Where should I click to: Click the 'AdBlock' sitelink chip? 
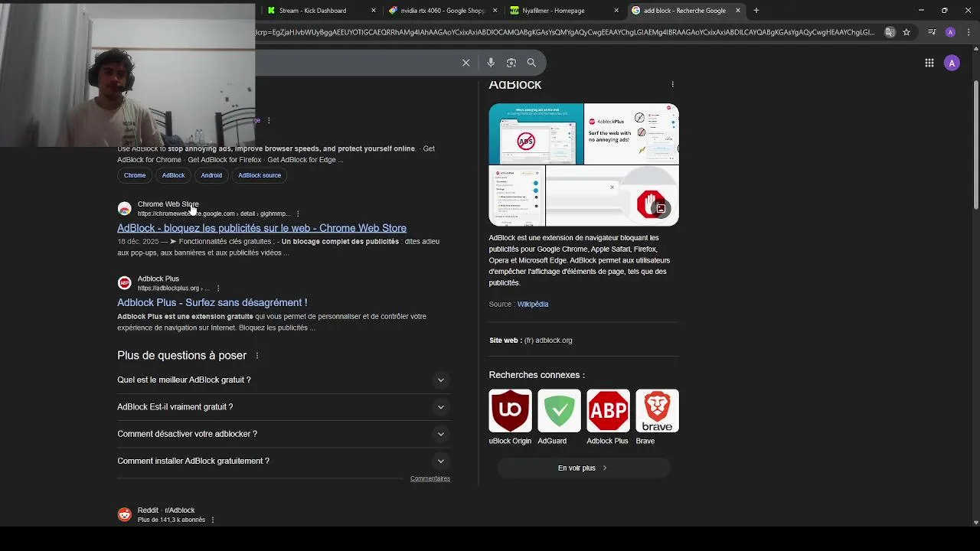(x=173, y=175)
